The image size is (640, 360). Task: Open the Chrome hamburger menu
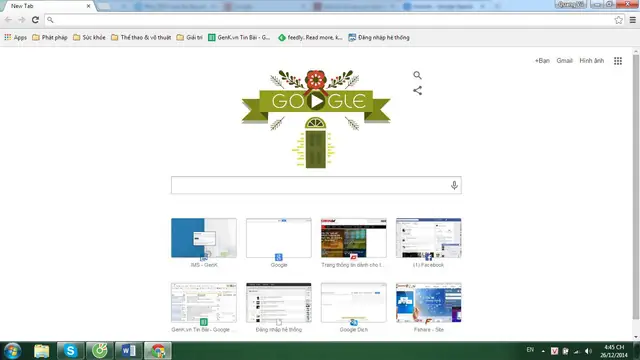click(633, 20)
